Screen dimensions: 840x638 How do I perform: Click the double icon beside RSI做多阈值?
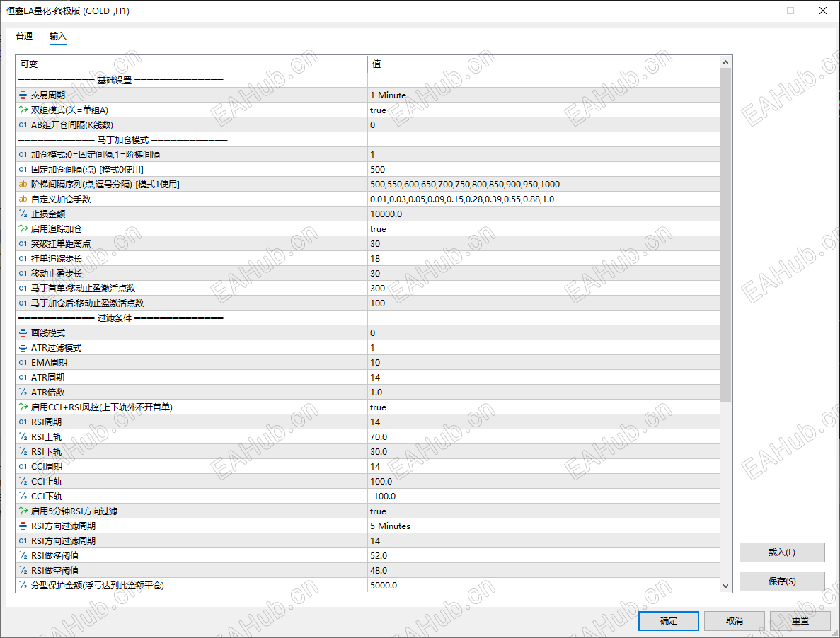23,556
